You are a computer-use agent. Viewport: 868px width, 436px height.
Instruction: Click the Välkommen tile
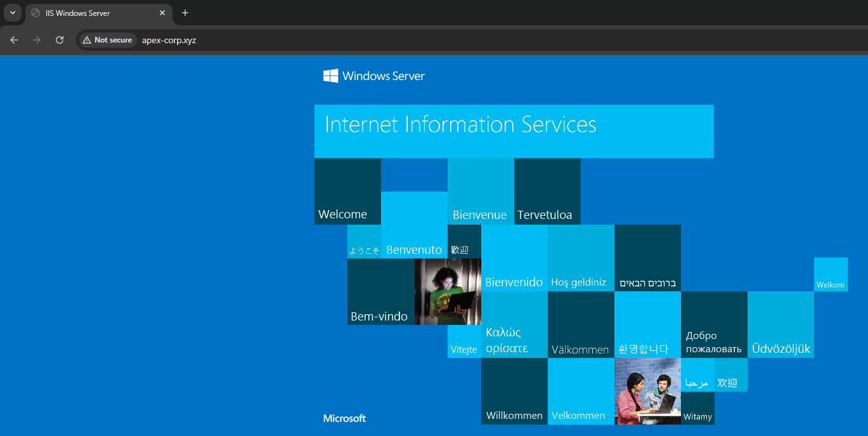(581, 324)
